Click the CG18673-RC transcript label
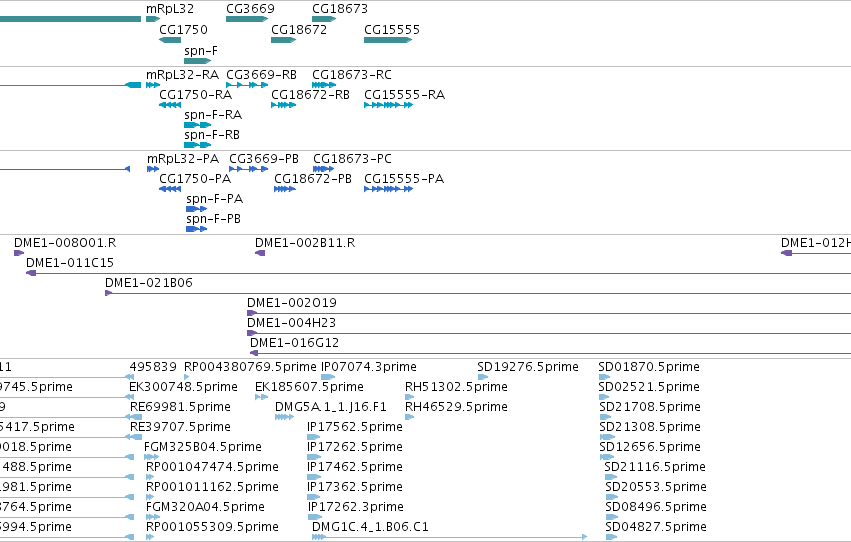 coord(352,74)
